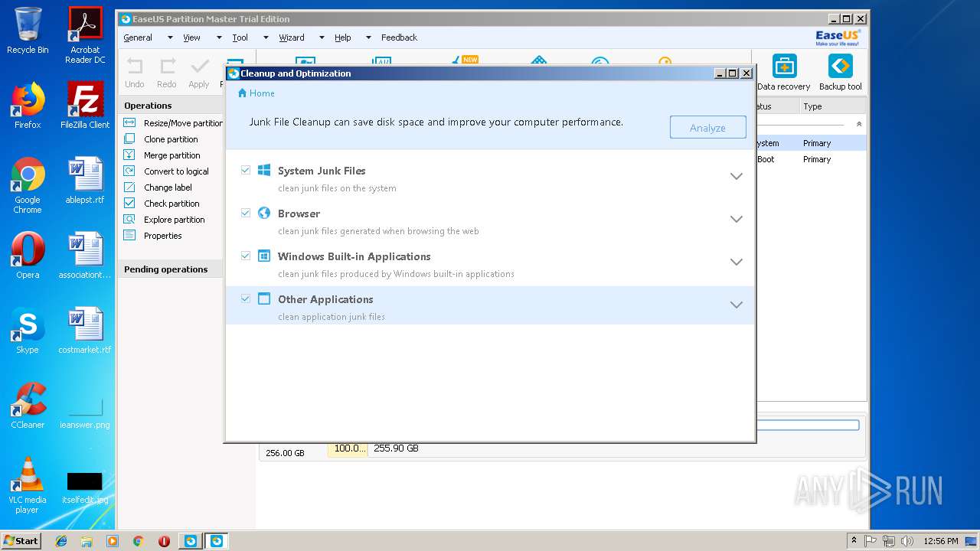The width and height of the screenshot is (980, 551).
Task: Open Data recovery tool
Action: tap(784, 73)
